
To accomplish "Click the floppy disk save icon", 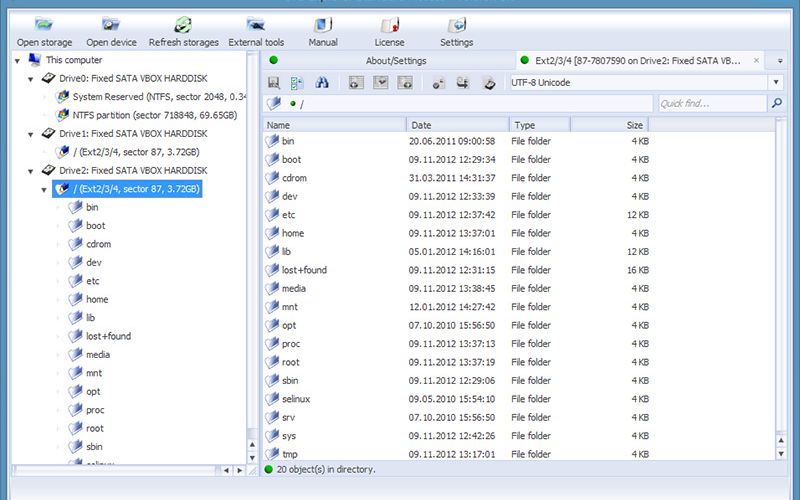I will coord(275,83).
